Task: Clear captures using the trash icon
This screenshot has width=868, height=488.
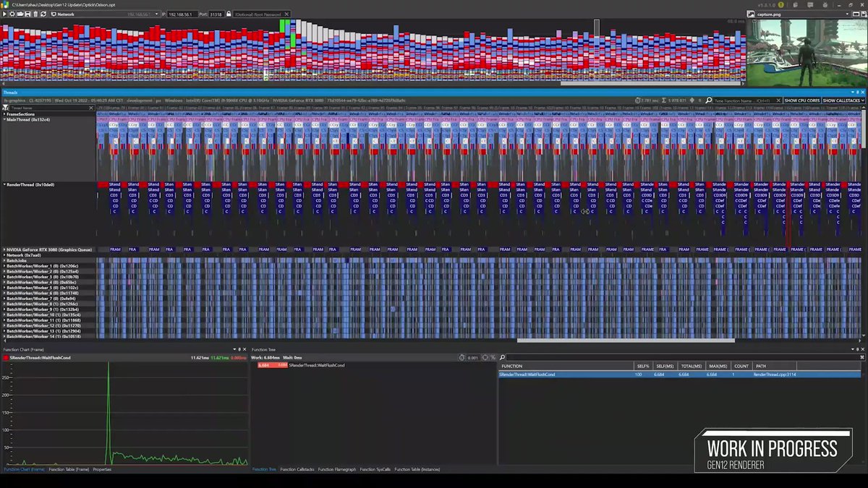Action: 35,14
